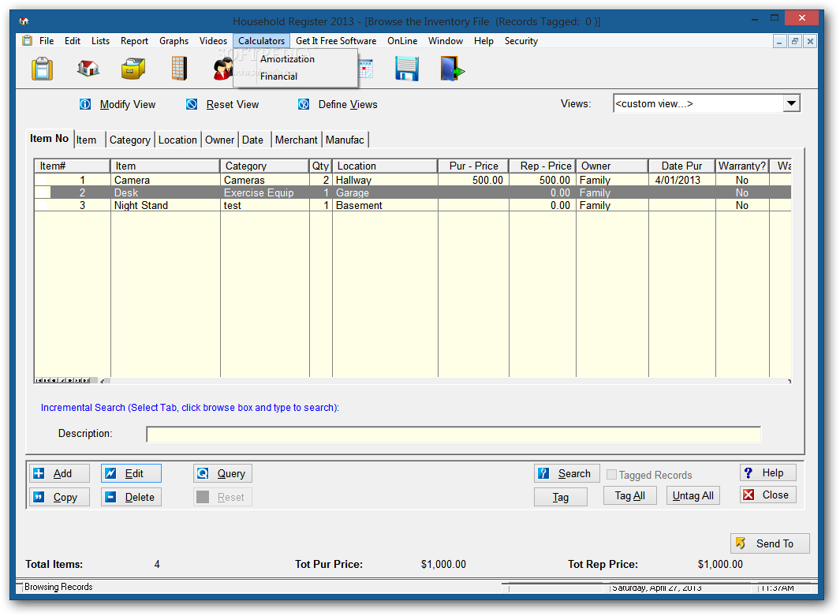
Task: Enable the Tagged Records checkbox
Action: pos(611,475)
